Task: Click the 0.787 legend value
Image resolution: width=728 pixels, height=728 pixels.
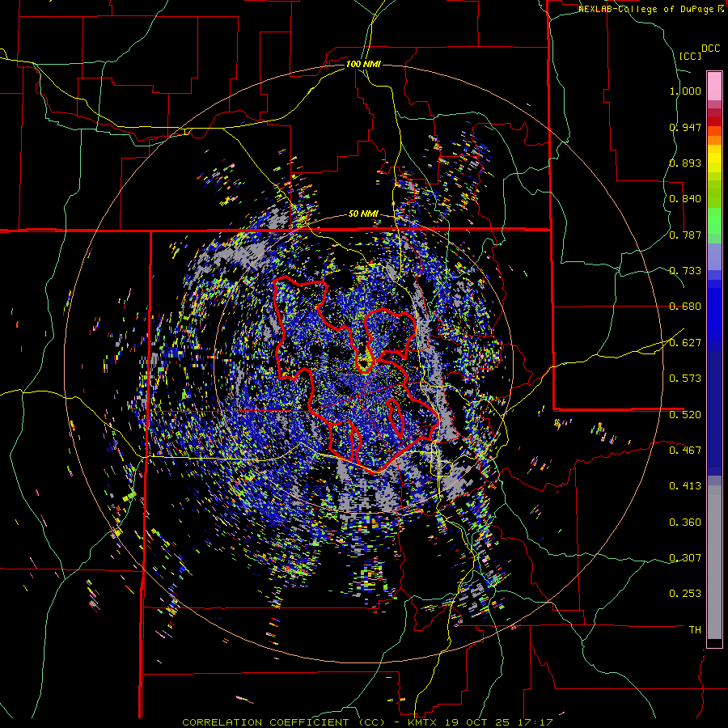Action: (x=685, y=235)
